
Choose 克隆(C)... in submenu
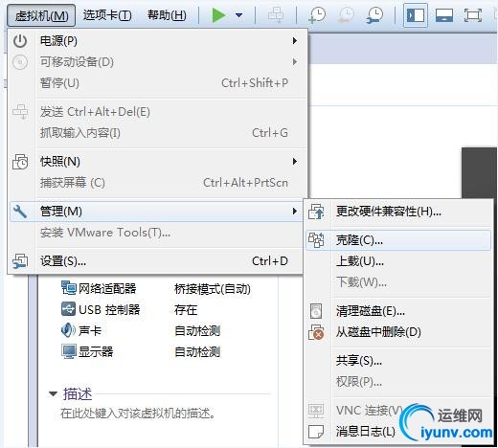coord(398,240)
